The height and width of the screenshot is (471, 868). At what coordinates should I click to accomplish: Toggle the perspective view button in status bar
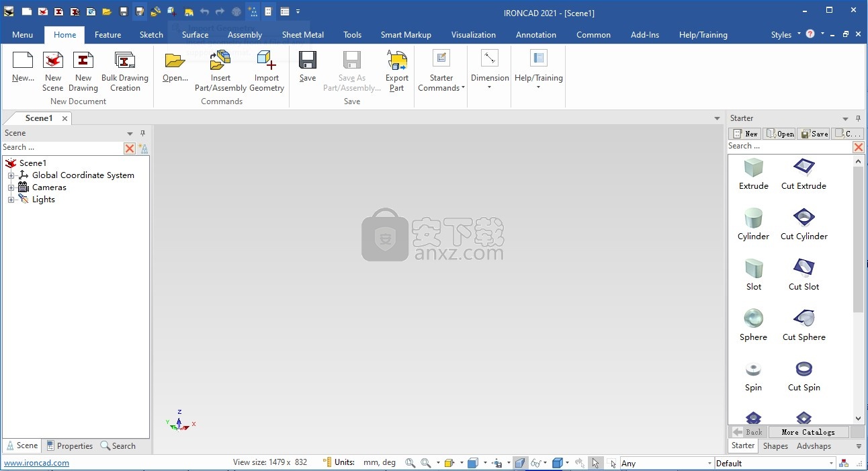click(x=520, y=463)
